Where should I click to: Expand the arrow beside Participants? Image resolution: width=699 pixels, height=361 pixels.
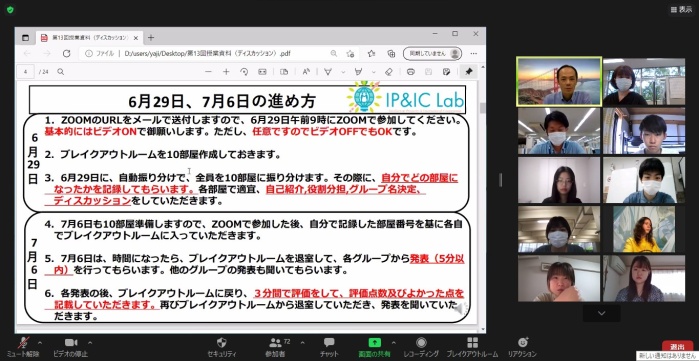(303, 343)
